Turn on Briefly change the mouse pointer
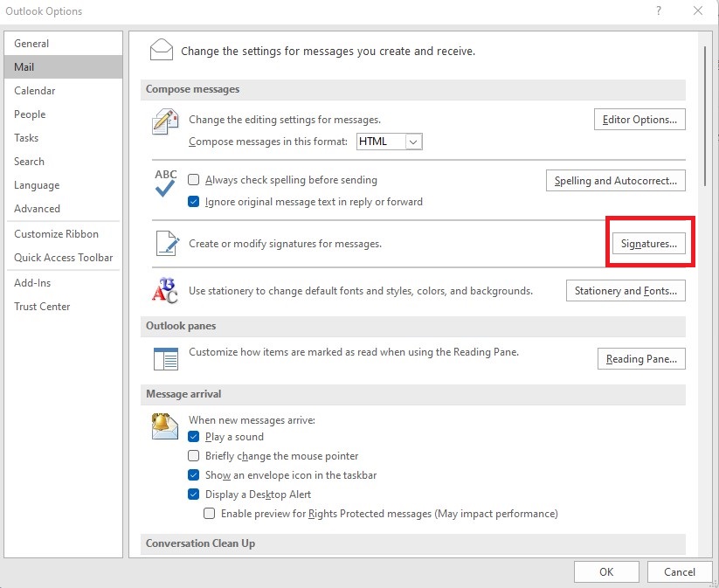 click(194, 456)
